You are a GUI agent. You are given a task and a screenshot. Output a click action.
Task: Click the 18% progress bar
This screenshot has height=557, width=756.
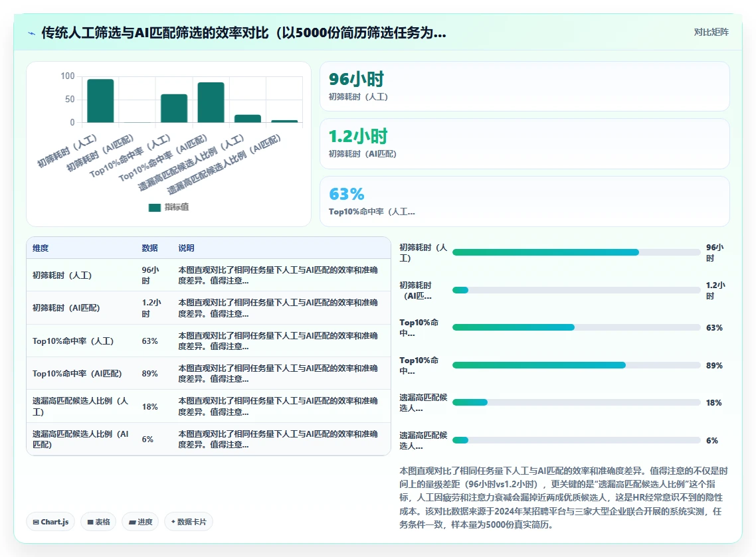576,402
